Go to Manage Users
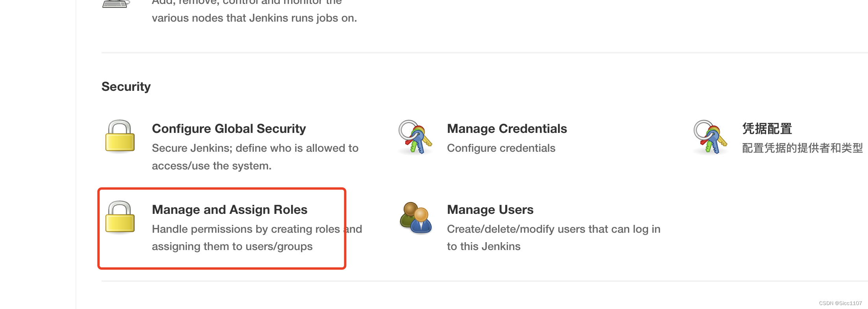This screenshot has height=309, width=868. click(x=490, y=210)
